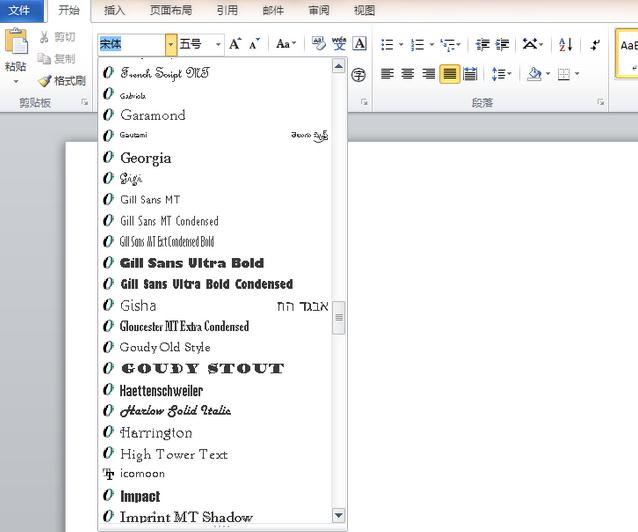Choose the Impact font
The height and width of the screenshot is (532, 638).
[215, 496]
